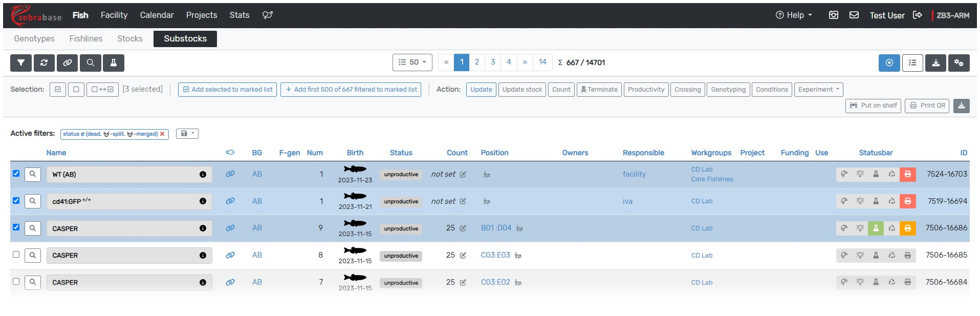Expand the Experiment action dropdown
Image resolution: width=980 pixels, height=316 pixels.
point(818,90)
